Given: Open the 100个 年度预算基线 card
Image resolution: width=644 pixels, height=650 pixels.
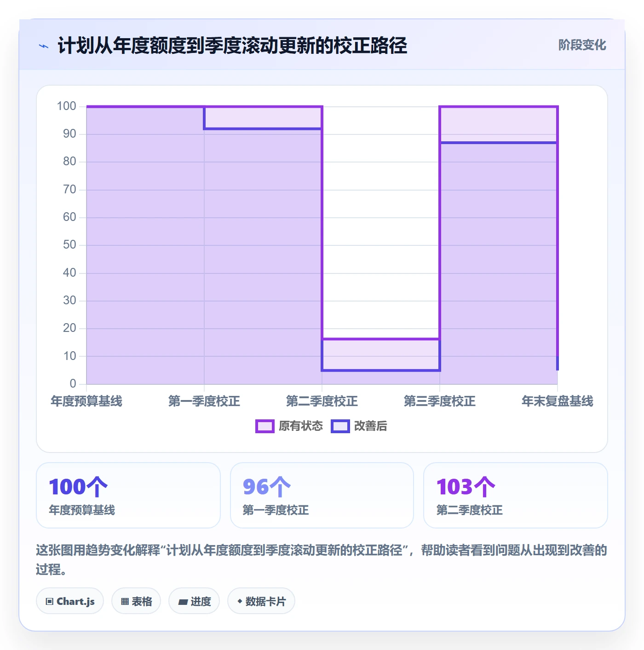Looking at the screenshot, I should coord(128,495).
